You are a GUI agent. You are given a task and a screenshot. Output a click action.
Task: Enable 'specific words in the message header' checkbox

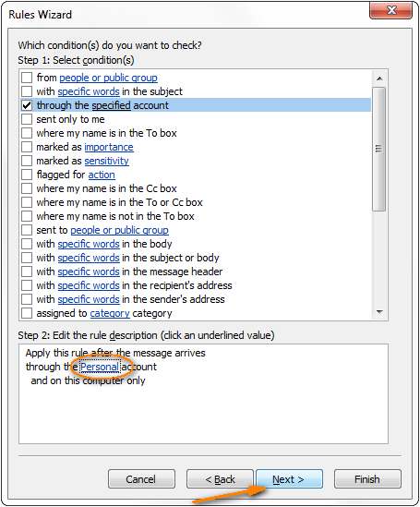(x=27, y=272)
